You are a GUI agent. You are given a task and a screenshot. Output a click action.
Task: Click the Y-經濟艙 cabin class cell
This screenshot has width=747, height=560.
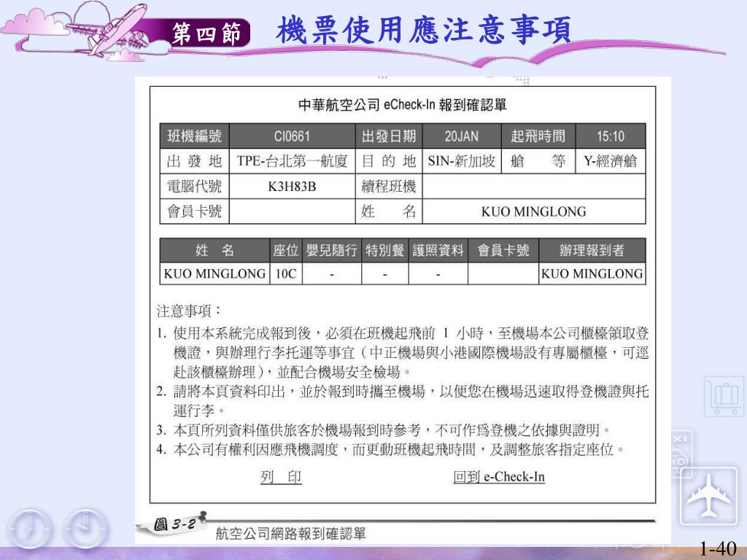pos(611,161)
